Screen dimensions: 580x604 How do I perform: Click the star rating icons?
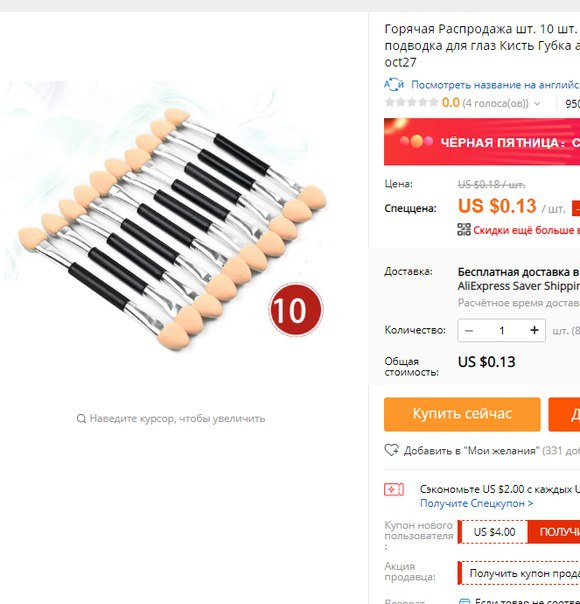411,102
